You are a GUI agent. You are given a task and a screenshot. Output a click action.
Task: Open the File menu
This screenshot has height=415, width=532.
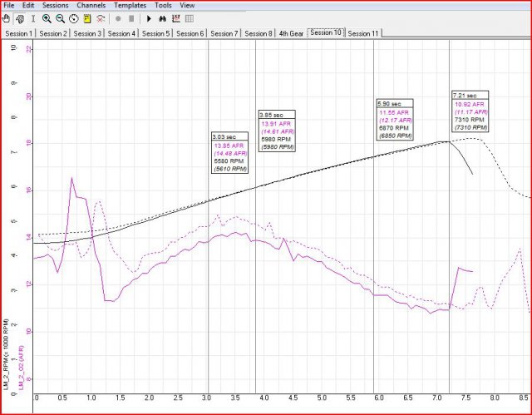point(8,5)
